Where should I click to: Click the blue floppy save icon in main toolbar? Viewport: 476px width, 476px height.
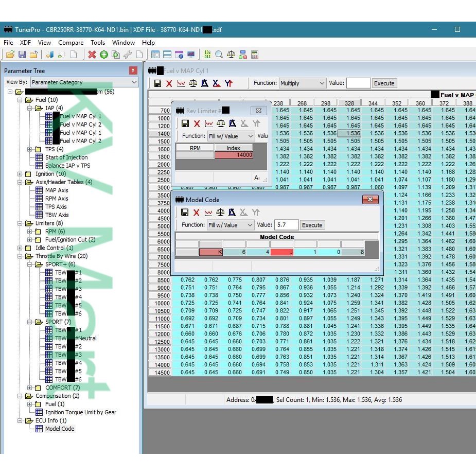pyautogui.click(x=22, y=55)
